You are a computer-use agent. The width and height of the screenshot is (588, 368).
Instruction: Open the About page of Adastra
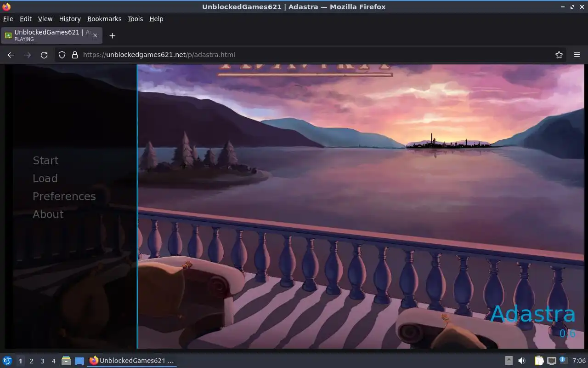coord(48,214)
